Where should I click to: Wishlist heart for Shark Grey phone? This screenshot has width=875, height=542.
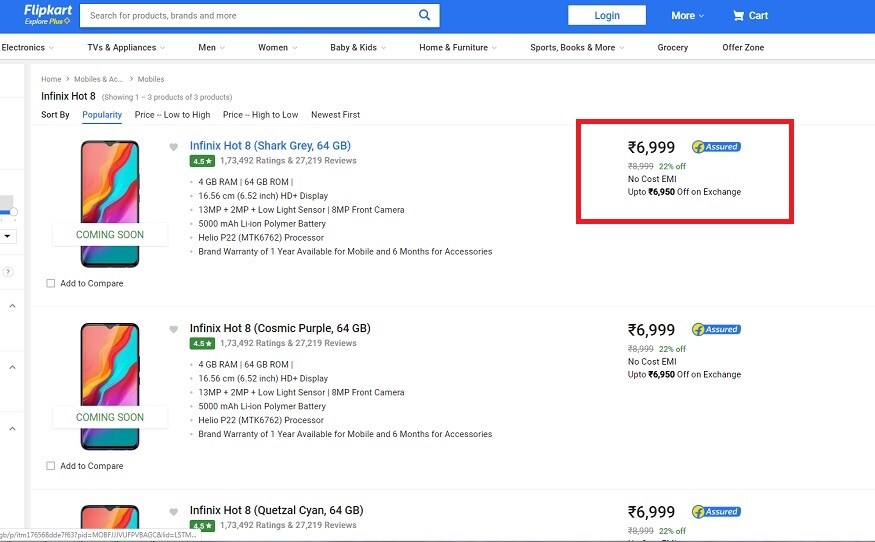(174, 147)
